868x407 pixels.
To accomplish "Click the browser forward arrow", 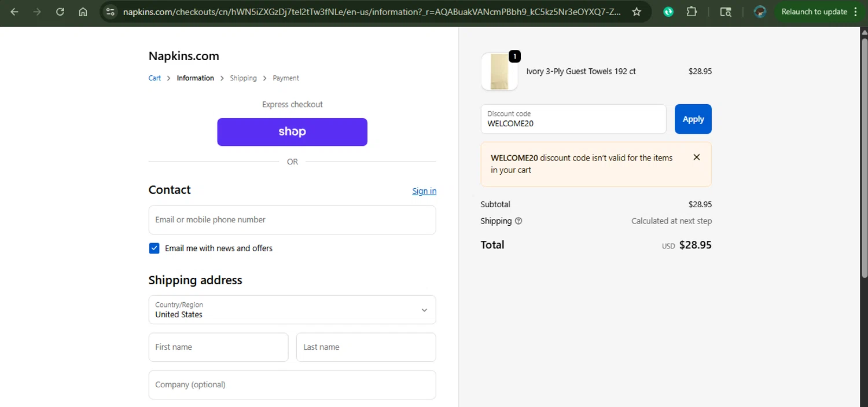I will (x=37, y=12).
